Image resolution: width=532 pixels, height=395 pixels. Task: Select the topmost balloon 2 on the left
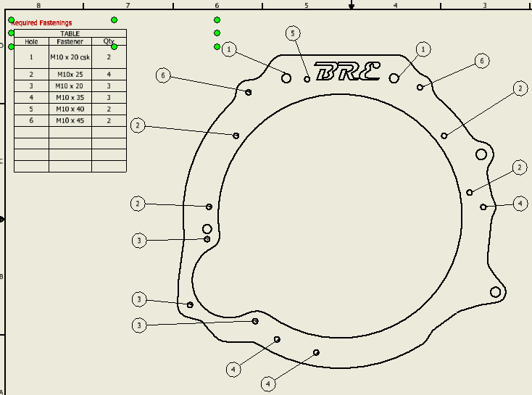click(x=138, y=125)
